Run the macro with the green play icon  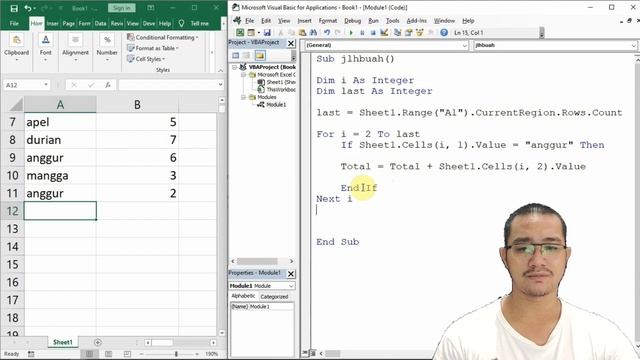click(351, 33)
